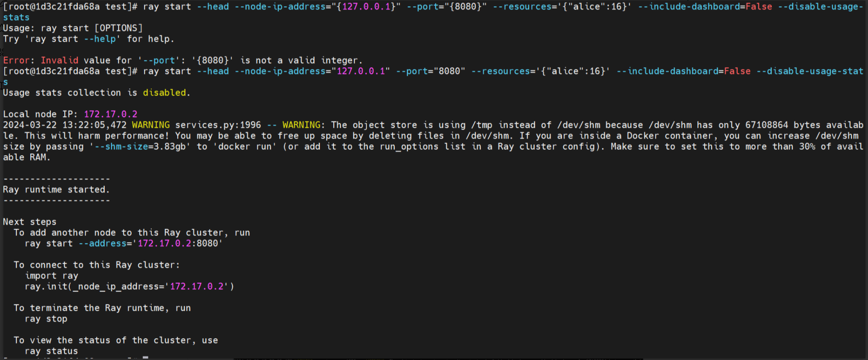Click the "Next steps" heading
This screenshot has width=868, height=360.
click(x=29, y=222)
